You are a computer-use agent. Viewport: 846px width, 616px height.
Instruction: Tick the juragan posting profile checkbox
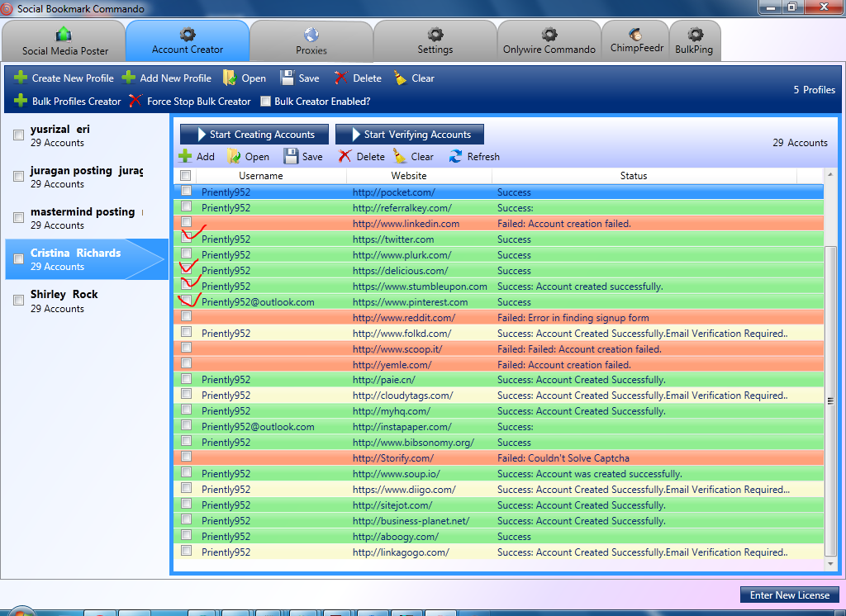tap(19, 176)
